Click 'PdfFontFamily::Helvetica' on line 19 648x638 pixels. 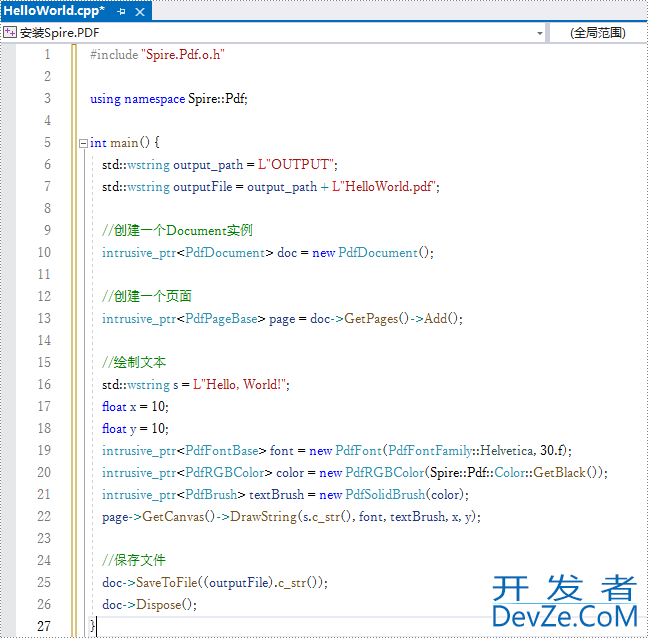(461, 450)
